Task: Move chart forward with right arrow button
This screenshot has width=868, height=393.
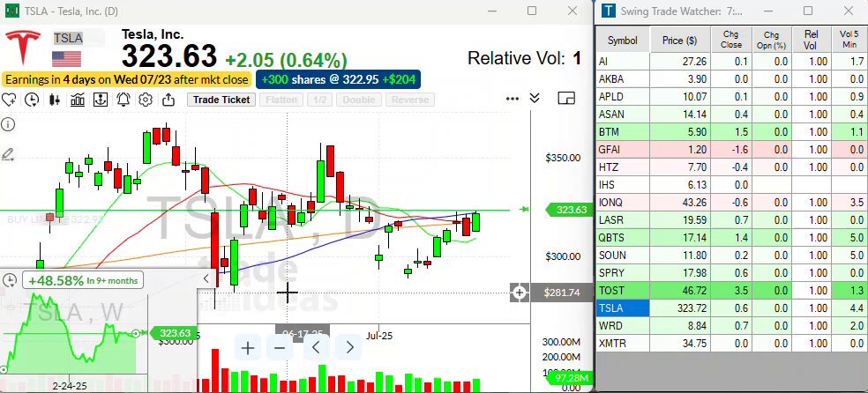Action: coord(350,348)
